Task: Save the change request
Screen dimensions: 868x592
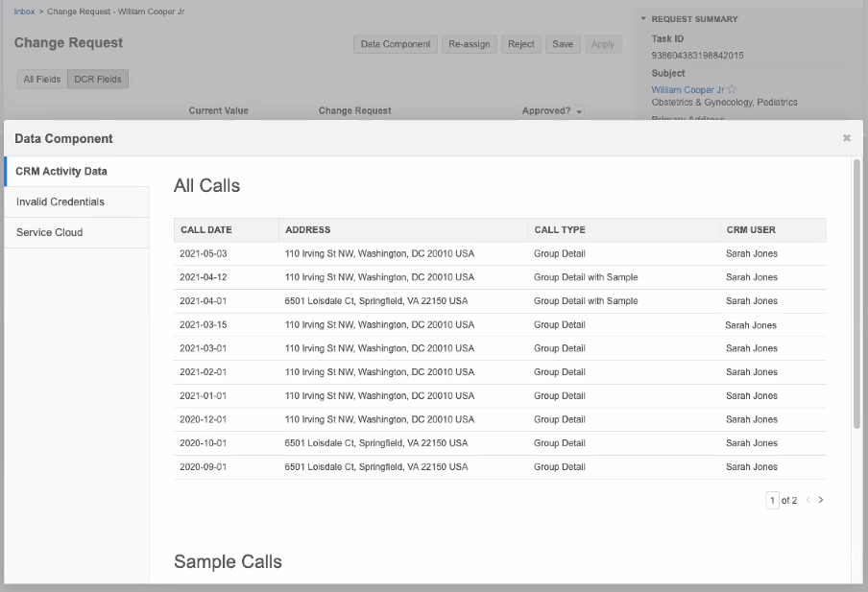Action: click(563, 44)
